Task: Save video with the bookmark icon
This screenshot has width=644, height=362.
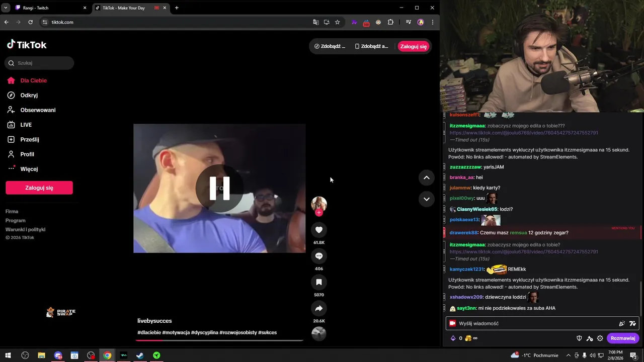Action: click(319, 282)
